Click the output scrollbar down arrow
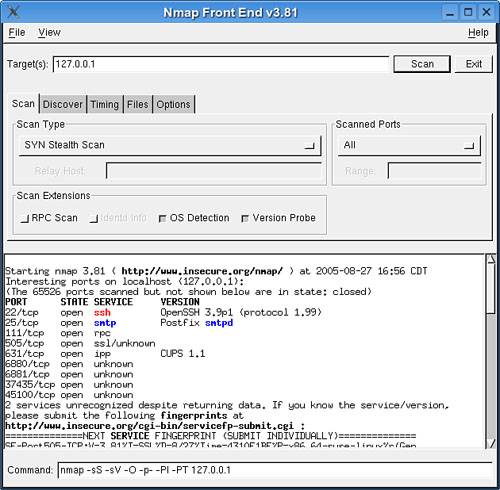 490,444
